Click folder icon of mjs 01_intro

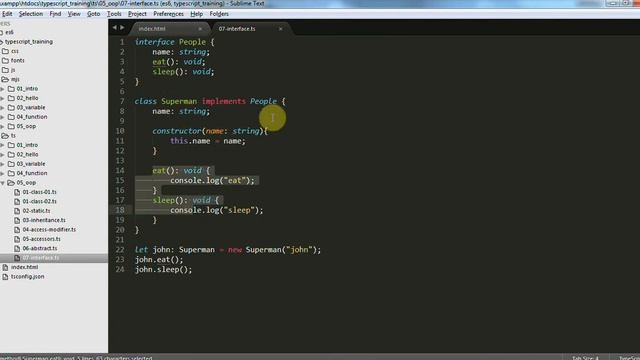click(x=11, y=89)
